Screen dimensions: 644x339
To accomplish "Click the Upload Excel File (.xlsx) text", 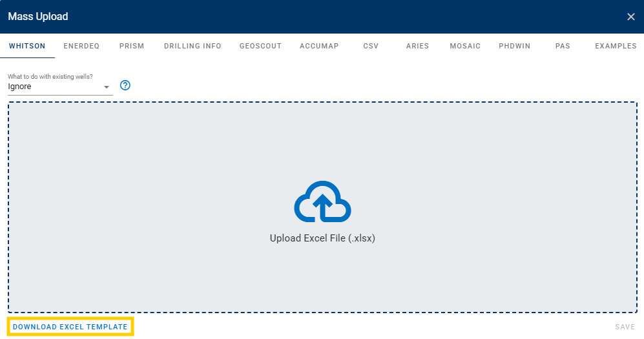I will [322, 238].
